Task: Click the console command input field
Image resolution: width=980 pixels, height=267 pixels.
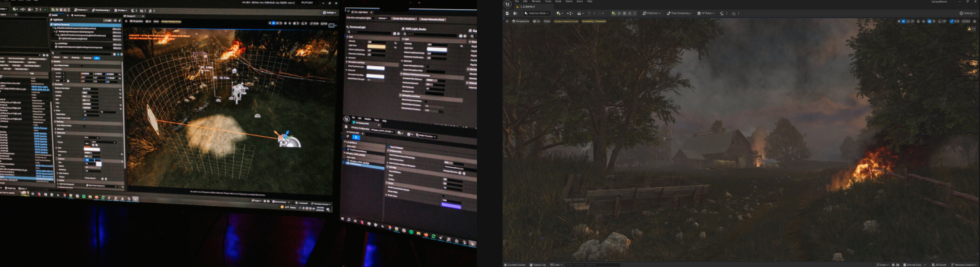Action: (593, 264)
